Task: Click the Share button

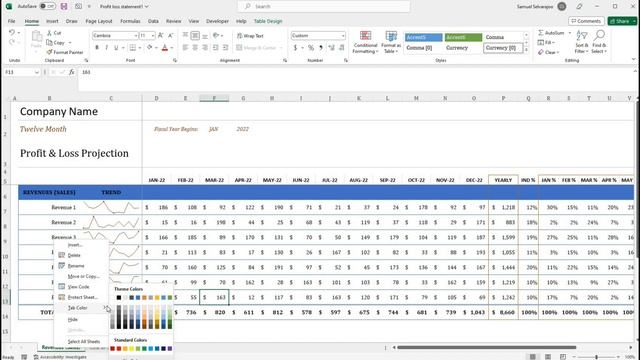Action: pyautogui.click(x=623, y=21)
